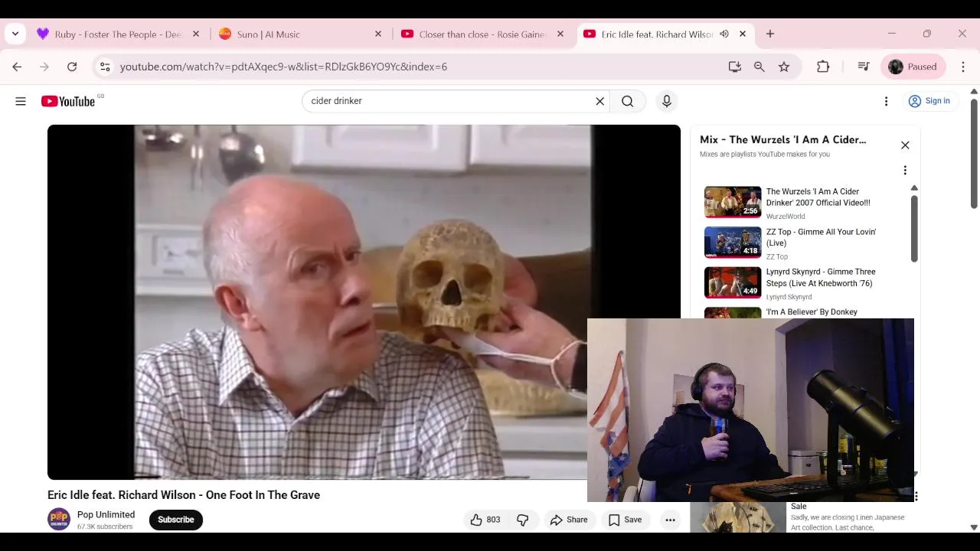This screenshot has height=551, width=980.
Task: Close the Ruby - Foster The People tab
Action: tap(196, 34)
